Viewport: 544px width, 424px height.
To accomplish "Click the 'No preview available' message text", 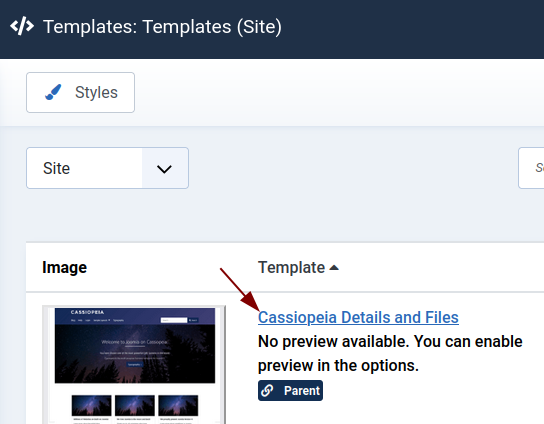I will (x=390, y=354).
